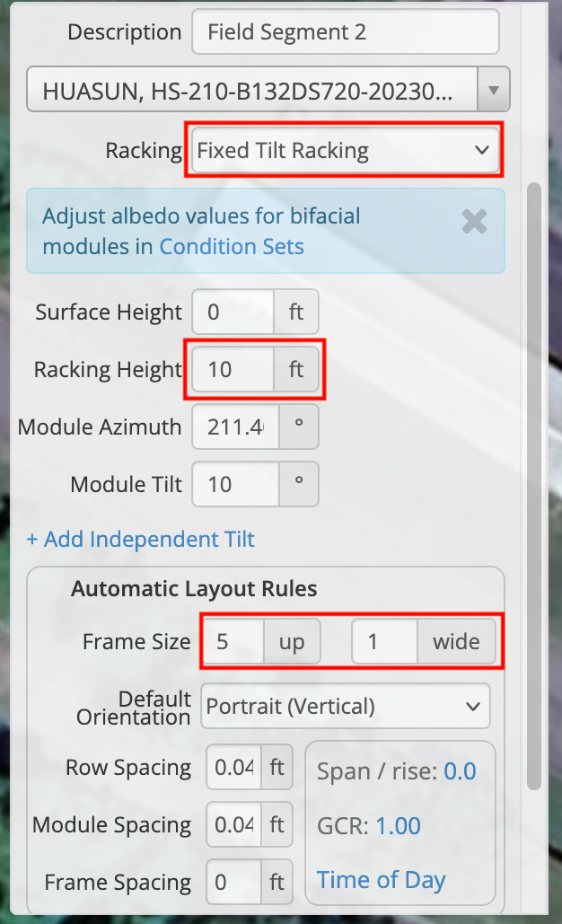Click the Module Azimuth input field
The height and width of the screenshot is (924, 562).
[235, 427]
